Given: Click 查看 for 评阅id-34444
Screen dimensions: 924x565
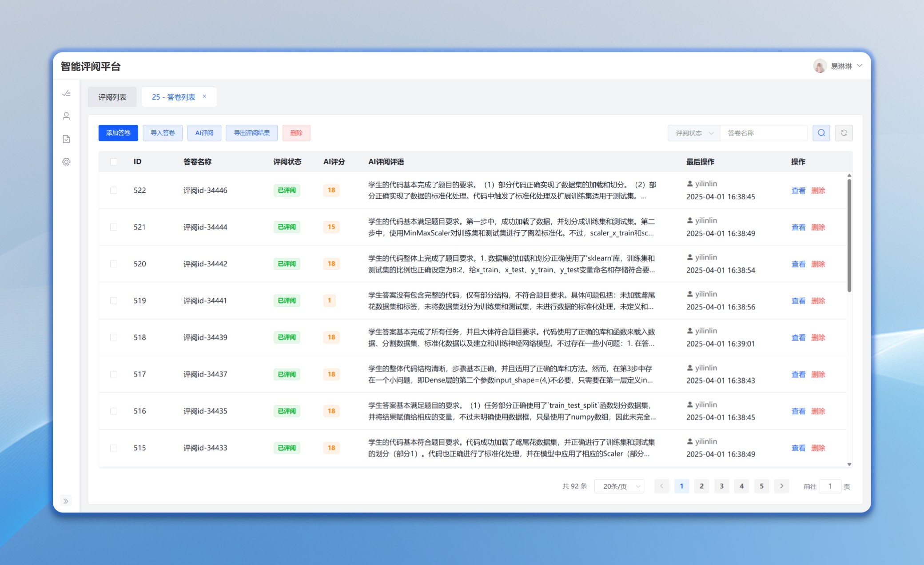Looking at the screenshot, I should pyautogui.click(x=798, y=227).
